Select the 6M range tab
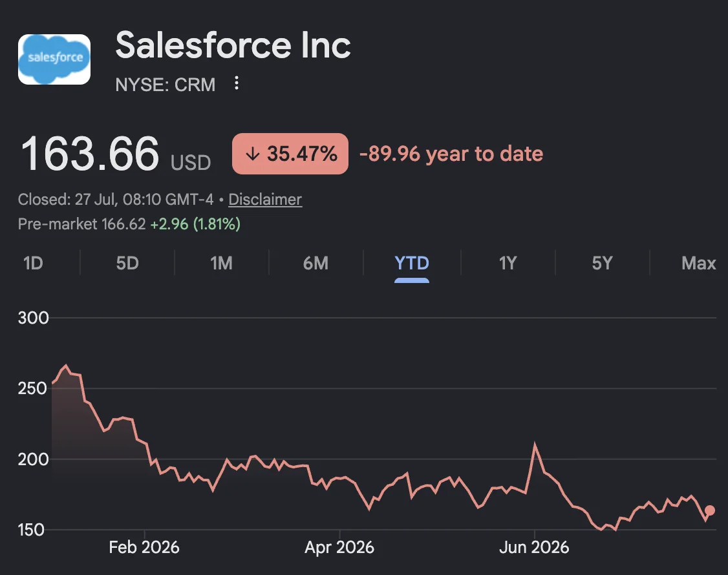Viewport: 728px width, 575px height. coord(316,263)
